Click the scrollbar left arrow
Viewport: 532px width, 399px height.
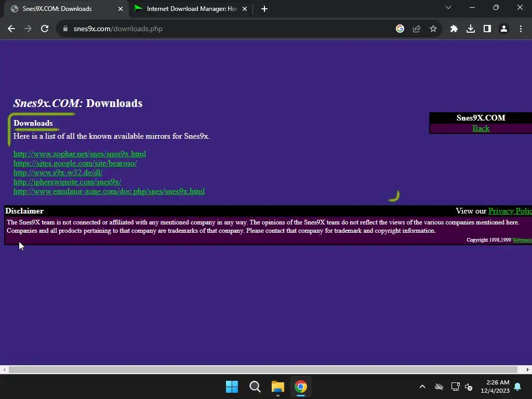(4, 369)
